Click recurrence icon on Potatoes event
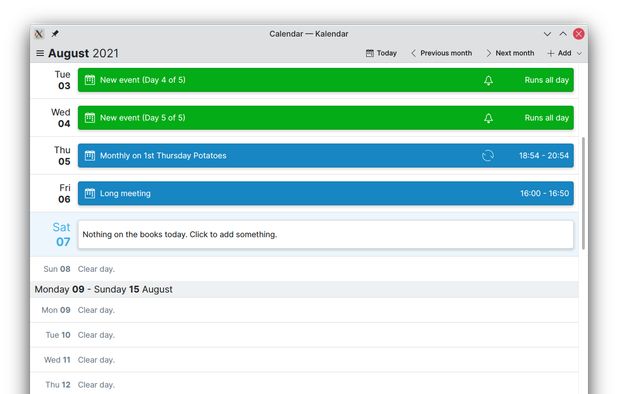This screenshot has height=394, width=618. [488, 156]
